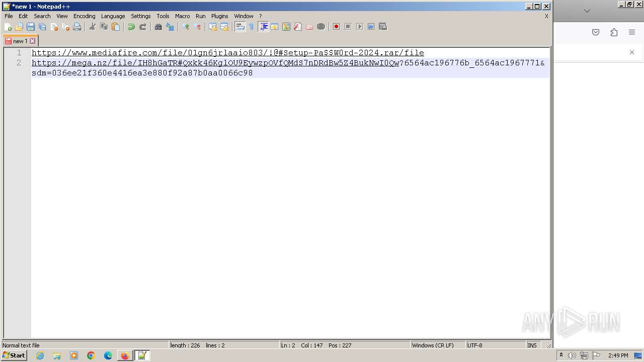Toggle Word wrap toolbar button
Screen dimensions: 644x362
click(x=240, y=27)
